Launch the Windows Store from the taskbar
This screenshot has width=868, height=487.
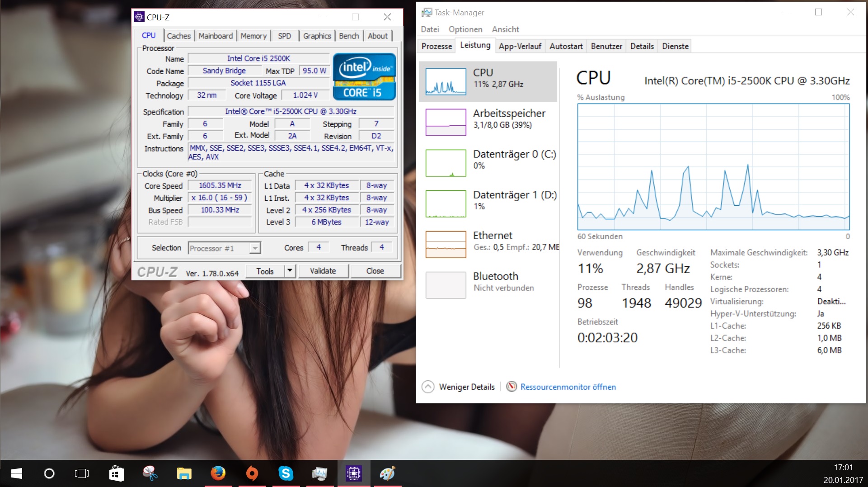116,473
